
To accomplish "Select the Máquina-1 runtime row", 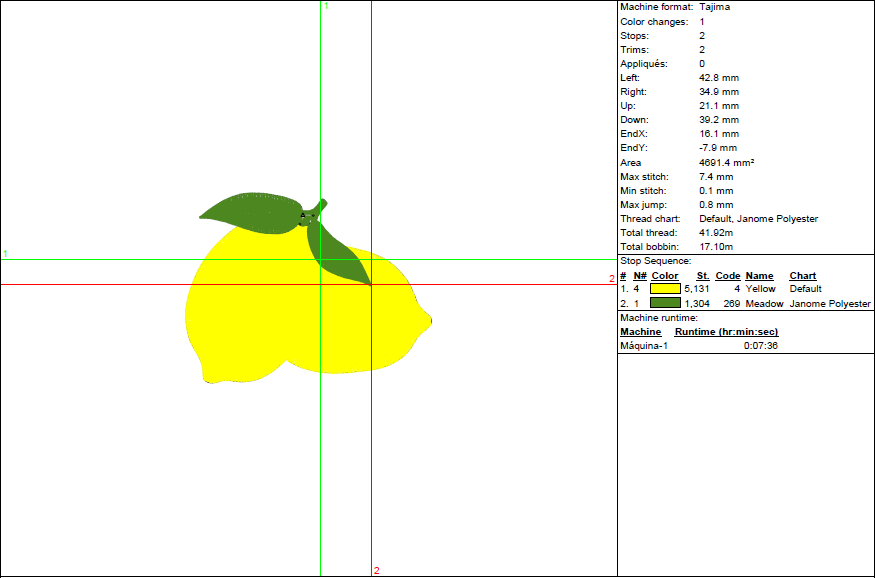I will coord(698,345).
